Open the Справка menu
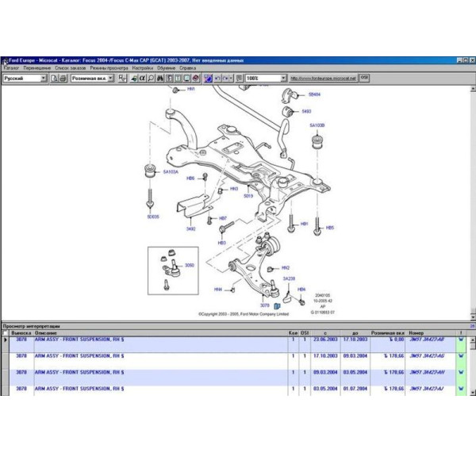Screen dimensions: 476x453 point(187,68)
